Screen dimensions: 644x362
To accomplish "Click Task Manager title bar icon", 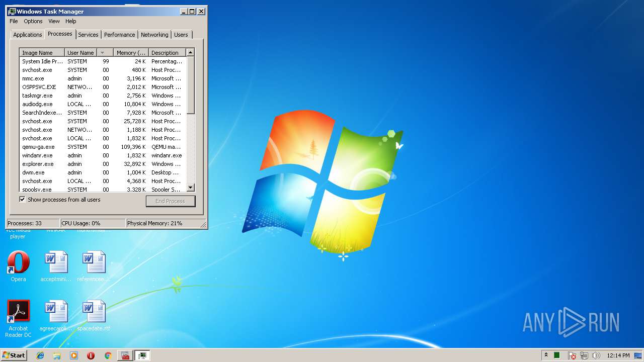I will click(x=12, y=11).
